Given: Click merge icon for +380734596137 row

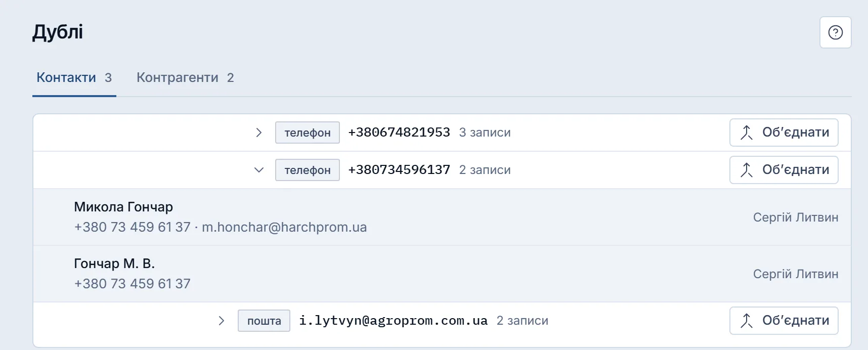Looking at the screenshot, I should click(747, 170).
